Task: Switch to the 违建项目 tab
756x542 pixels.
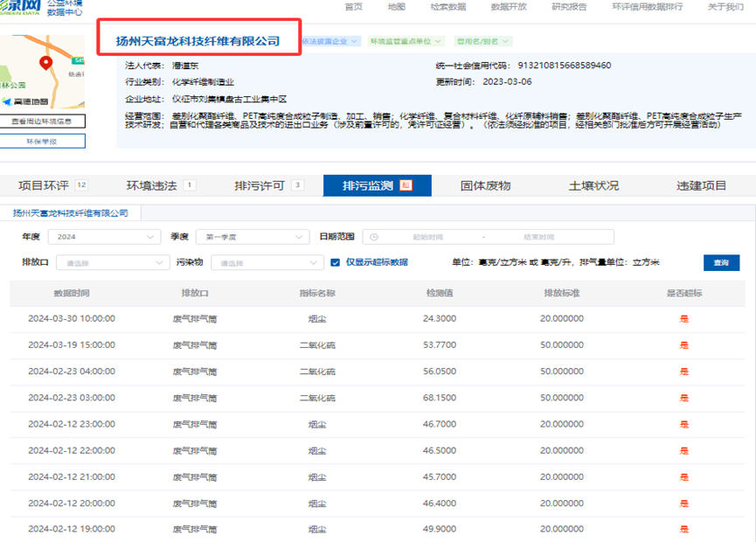Action: point(701,185)
